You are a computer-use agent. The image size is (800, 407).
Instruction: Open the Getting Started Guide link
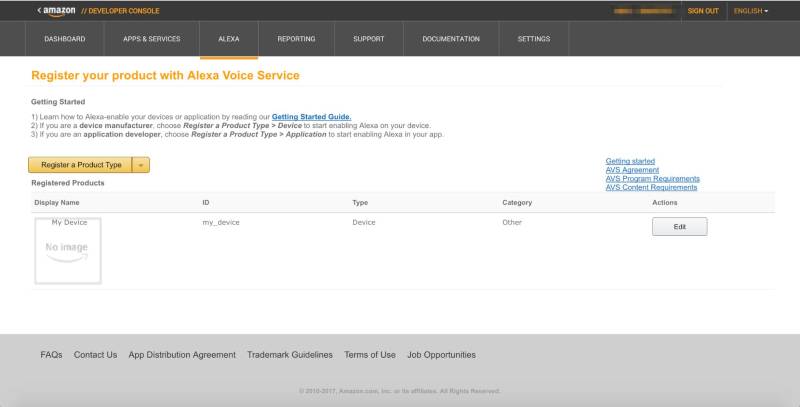pyautogui.click(x=311, y=117)
